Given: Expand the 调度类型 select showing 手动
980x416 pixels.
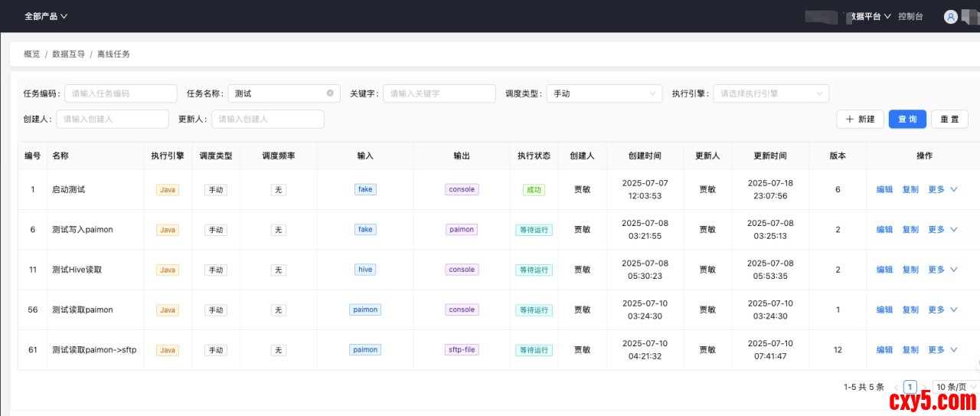Looking at the screenshot, I should point(603,93).
